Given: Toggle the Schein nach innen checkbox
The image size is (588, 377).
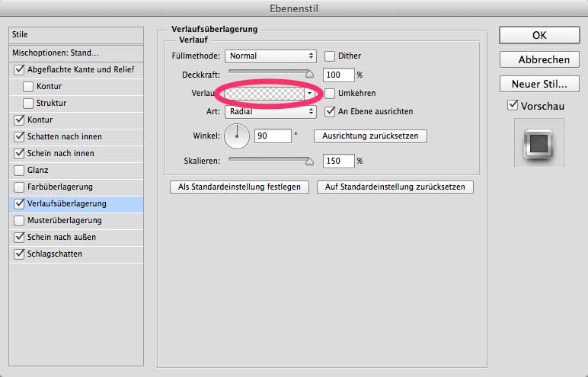Looking at the screenshot, I should [x=19, y=153].
